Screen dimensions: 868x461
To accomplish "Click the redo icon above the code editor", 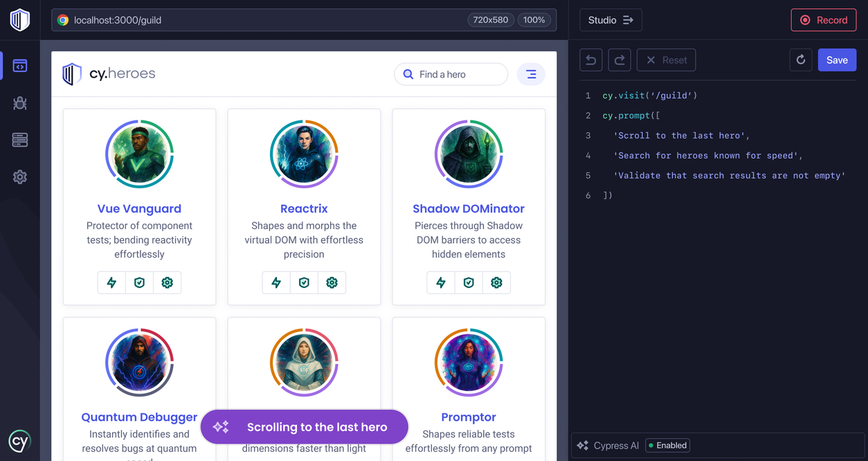I will pyautogui.click(x=620, y=60).
